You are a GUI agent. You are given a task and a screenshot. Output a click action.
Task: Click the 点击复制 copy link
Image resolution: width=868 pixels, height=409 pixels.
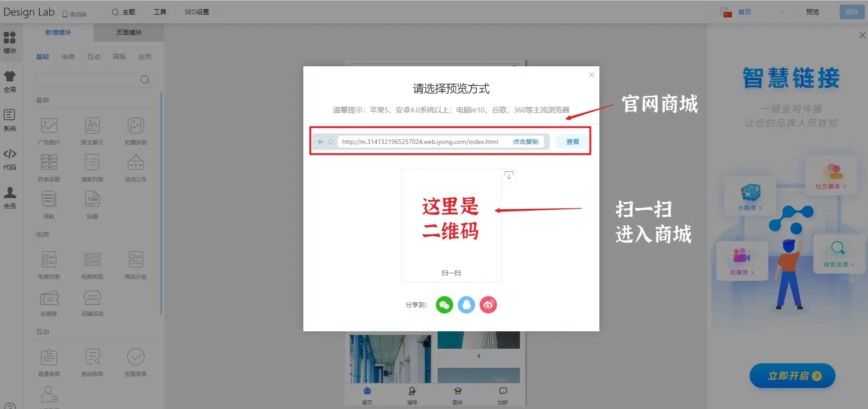point(525,142)
